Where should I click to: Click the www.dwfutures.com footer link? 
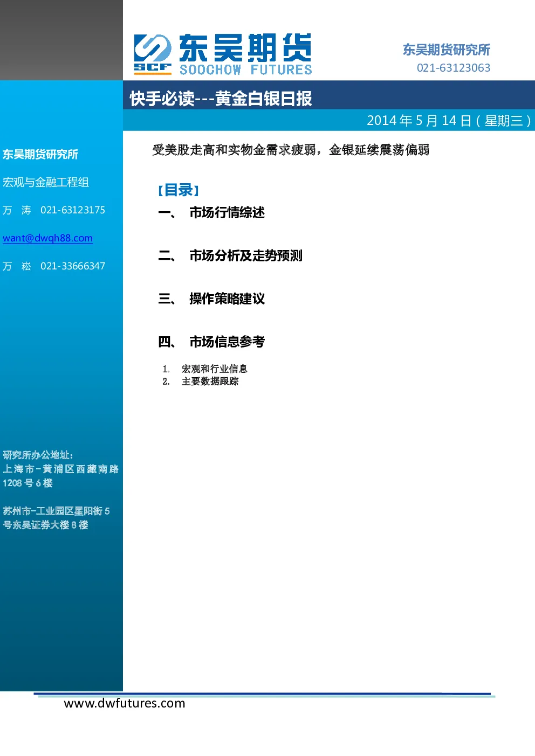[125, 703]
